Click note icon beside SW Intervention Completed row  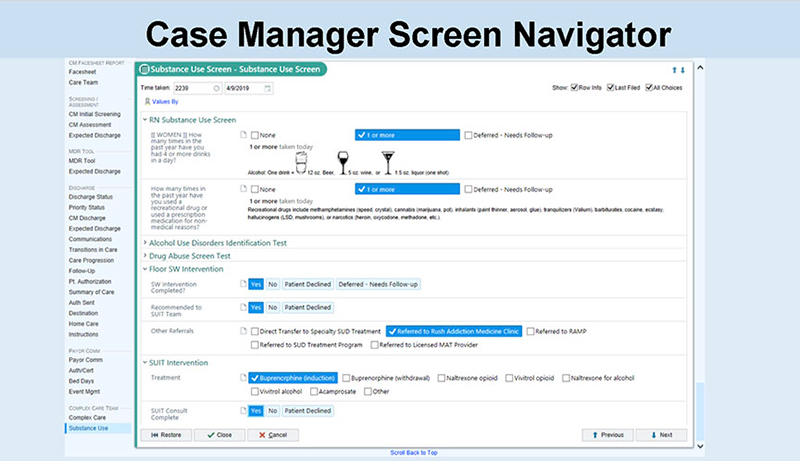[243, 284]
